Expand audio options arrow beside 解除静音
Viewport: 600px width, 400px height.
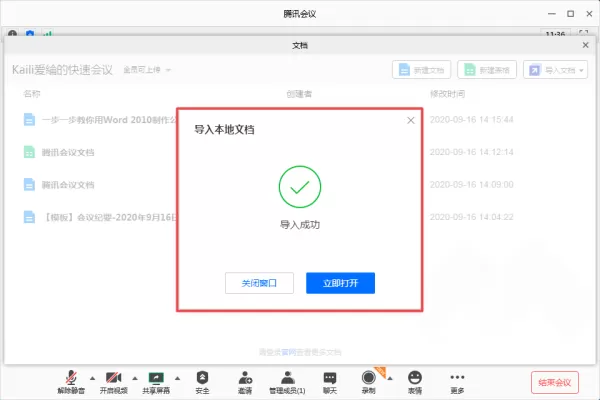click(x=92, y=379)
